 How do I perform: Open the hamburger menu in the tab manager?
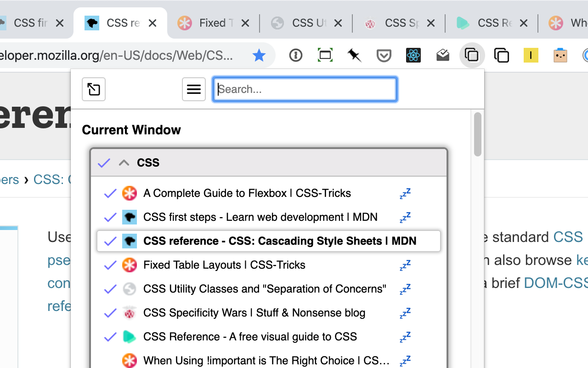[x=194, y=89]
